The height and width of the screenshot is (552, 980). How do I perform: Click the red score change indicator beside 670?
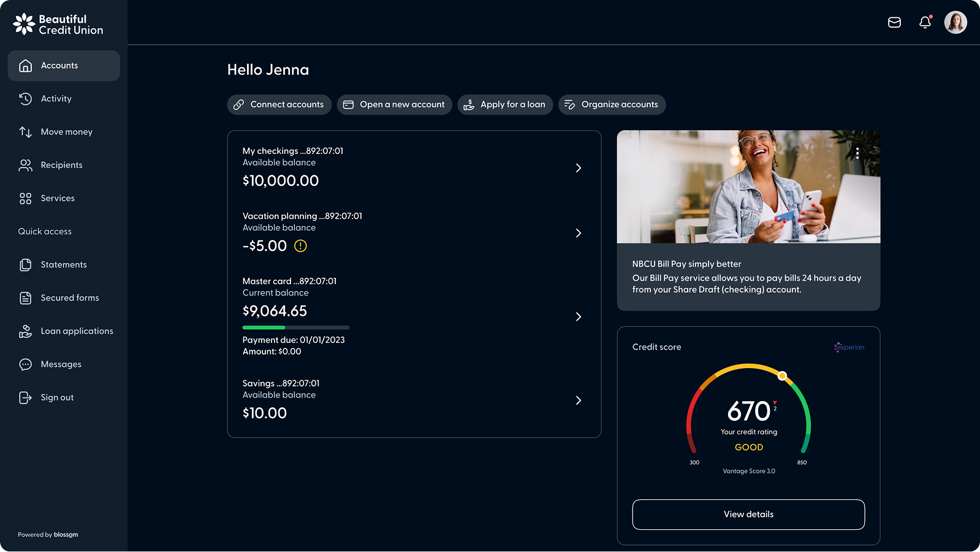point(775,405)
